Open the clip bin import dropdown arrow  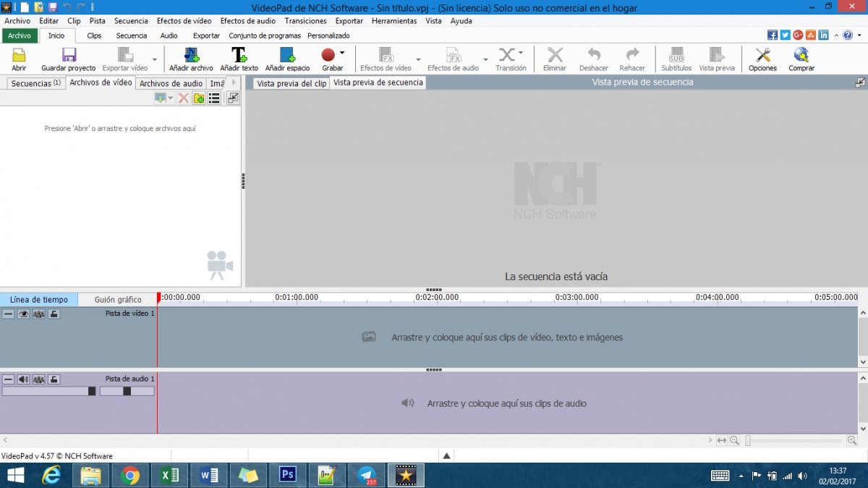point(171,98)
